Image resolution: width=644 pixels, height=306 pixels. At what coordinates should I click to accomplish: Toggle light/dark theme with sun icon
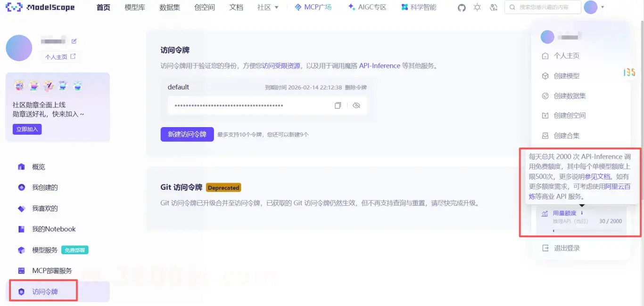coord(477,8)
